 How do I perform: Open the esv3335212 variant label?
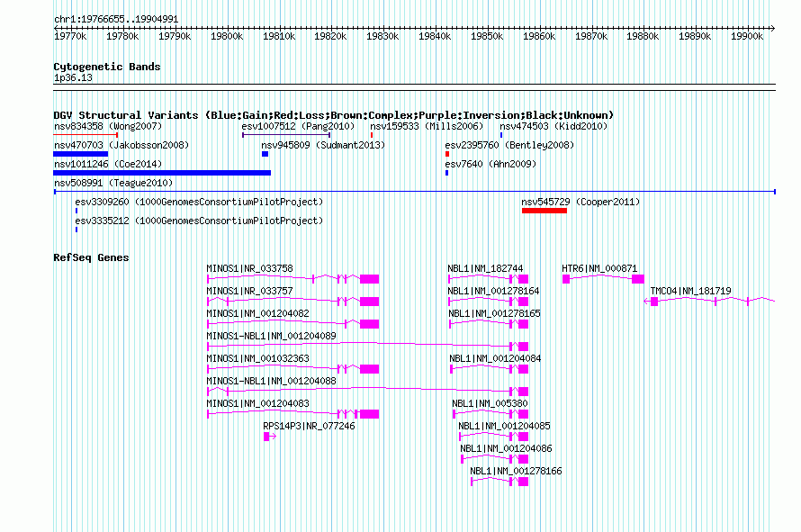(199, 221)
